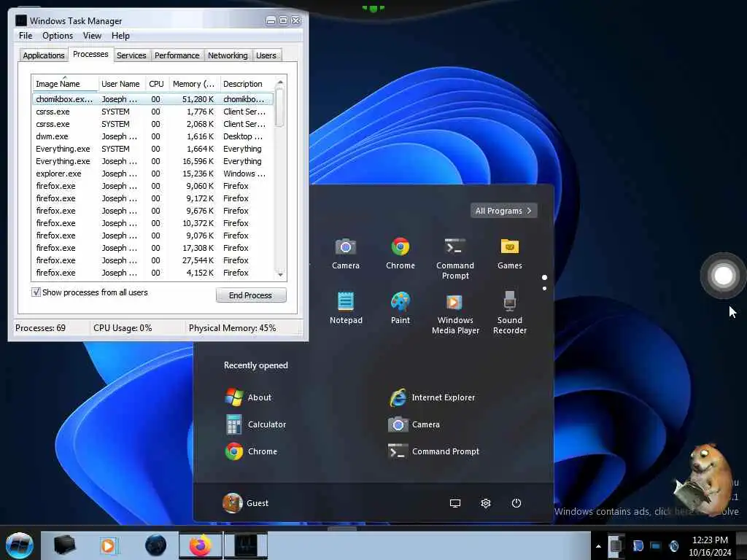Click the black box taskbar icon
The width and height of the screenshot is (747, 560).
(64, 545)
